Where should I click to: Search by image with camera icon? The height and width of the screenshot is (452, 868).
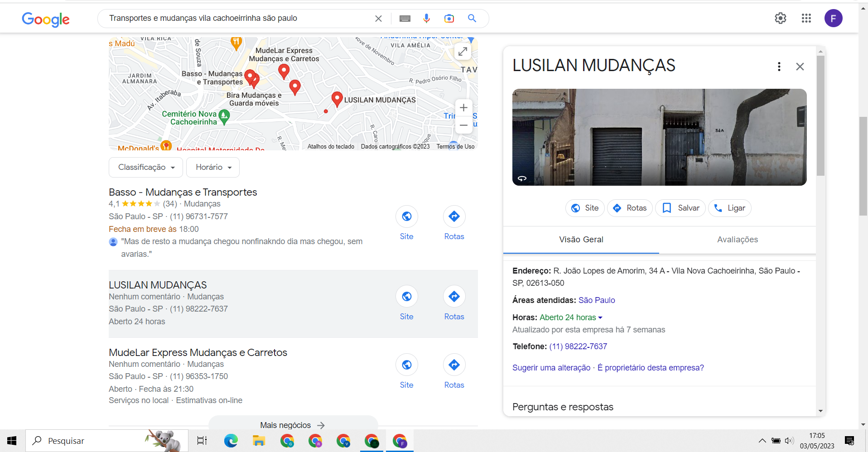point(449,19)
